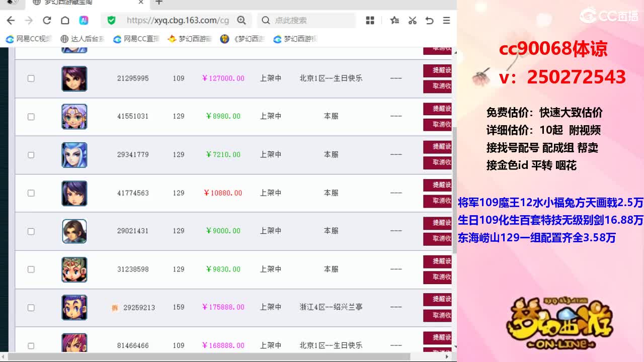Open the browser home page
Viewport: 644px width, 362px height.
coord(65,20)
